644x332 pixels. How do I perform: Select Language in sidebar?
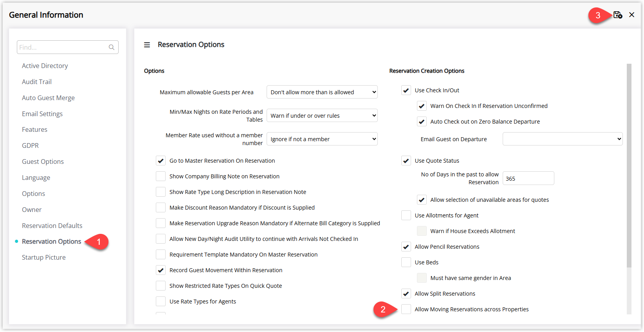click(x=36, y=178)
